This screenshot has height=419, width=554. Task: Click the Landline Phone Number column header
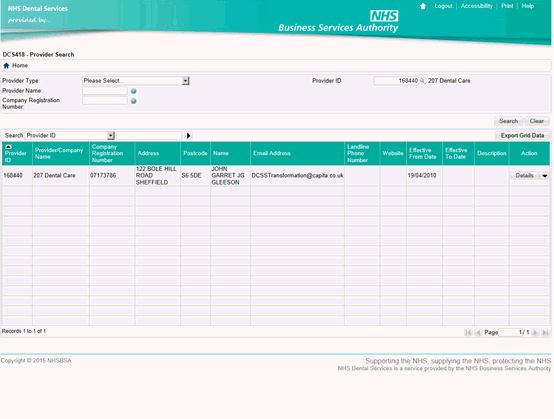point(362,153)
